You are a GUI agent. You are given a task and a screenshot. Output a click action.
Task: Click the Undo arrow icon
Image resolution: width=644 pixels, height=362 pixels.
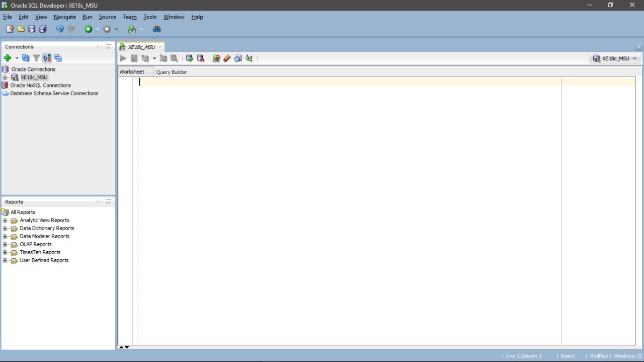[x=60, y=29]
